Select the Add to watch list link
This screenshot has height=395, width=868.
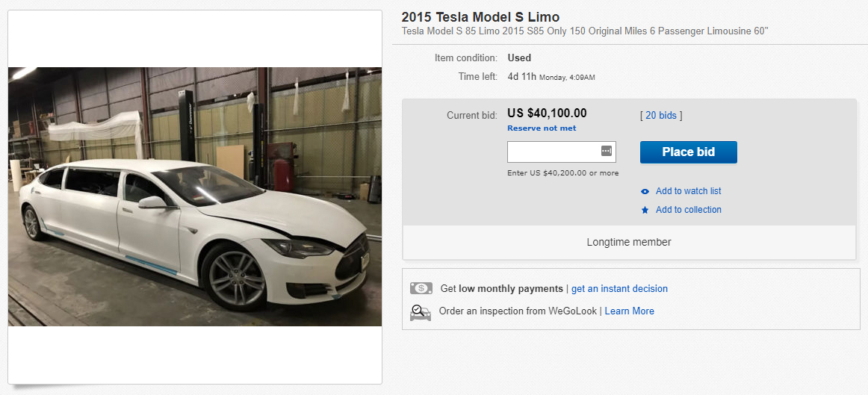[x=688, y=191]
